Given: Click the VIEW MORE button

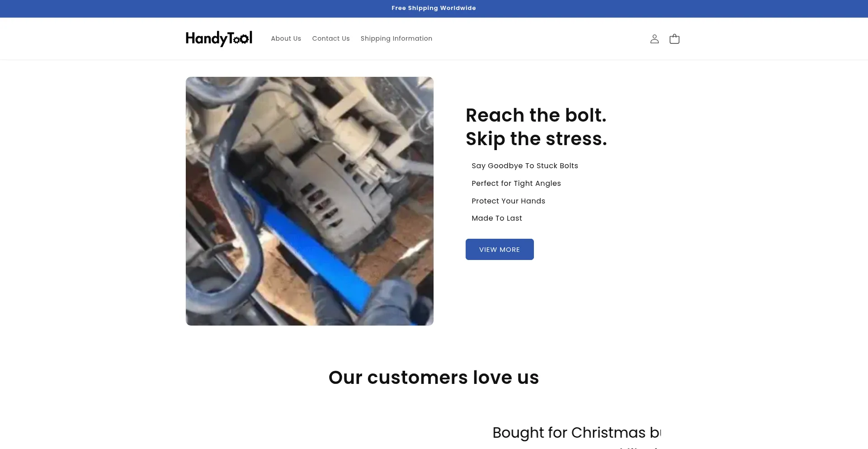Looking at the screenshot, I should [x=500, y=249].
